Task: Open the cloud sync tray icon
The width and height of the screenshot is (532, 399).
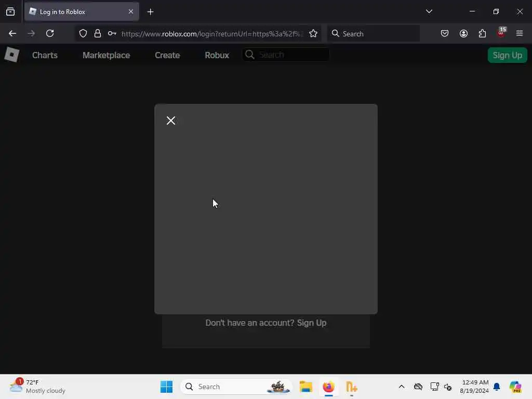Action: pos(418,387)
